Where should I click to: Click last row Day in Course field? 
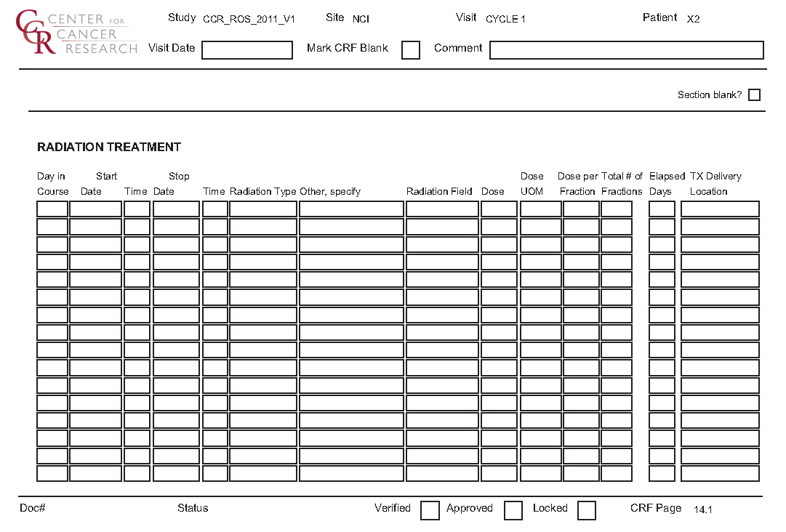coord(52,473)
